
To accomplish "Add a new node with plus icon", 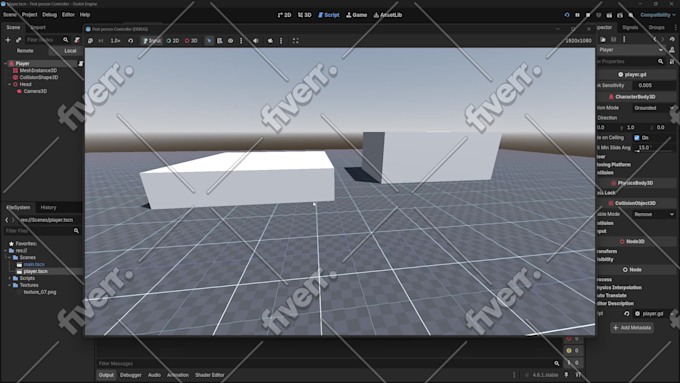I will (8, 40).
